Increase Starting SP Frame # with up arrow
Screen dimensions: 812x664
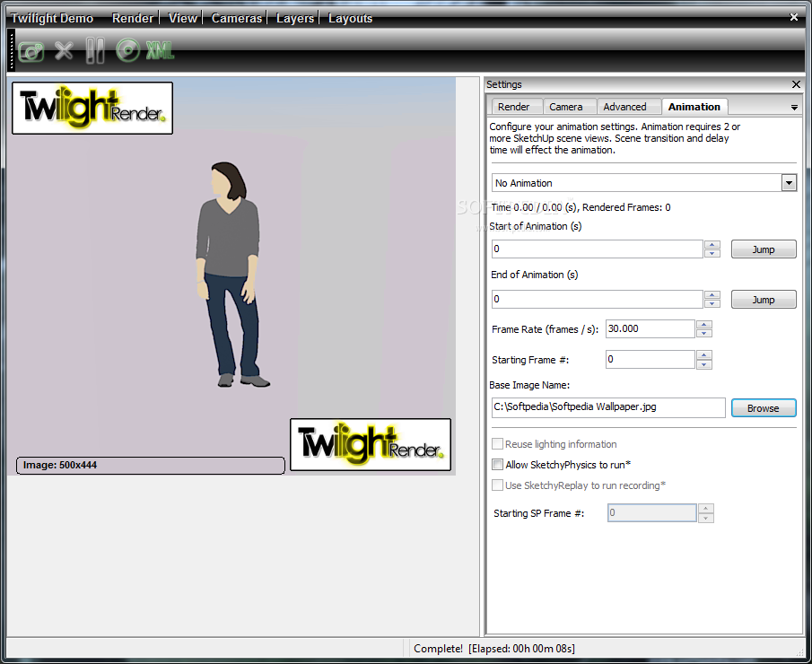706,509
